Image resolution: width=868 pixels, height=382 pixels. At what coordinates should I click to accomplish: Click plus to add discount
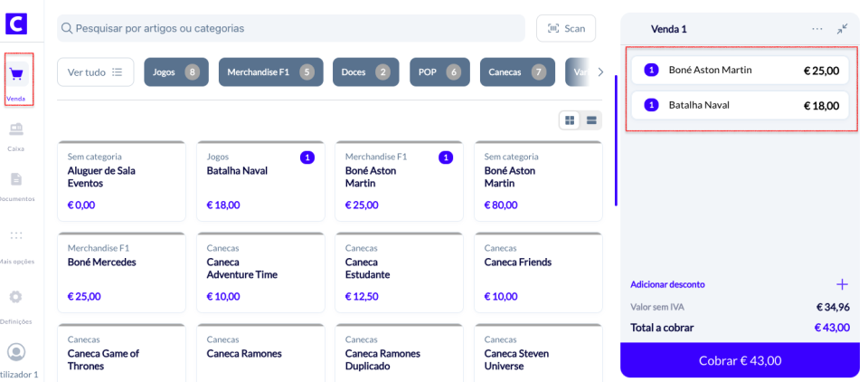[842, 284]
